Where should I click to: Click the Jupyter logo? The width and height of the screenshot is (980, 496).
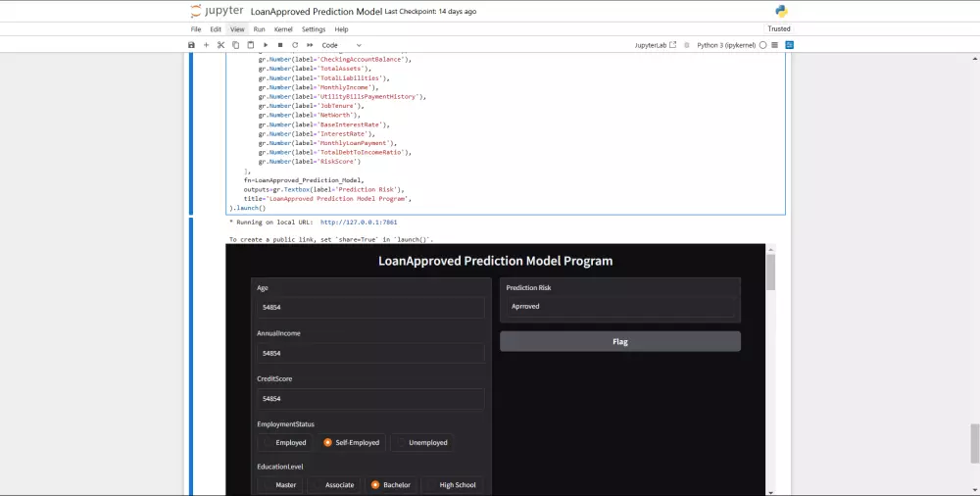tap(217, 11)
